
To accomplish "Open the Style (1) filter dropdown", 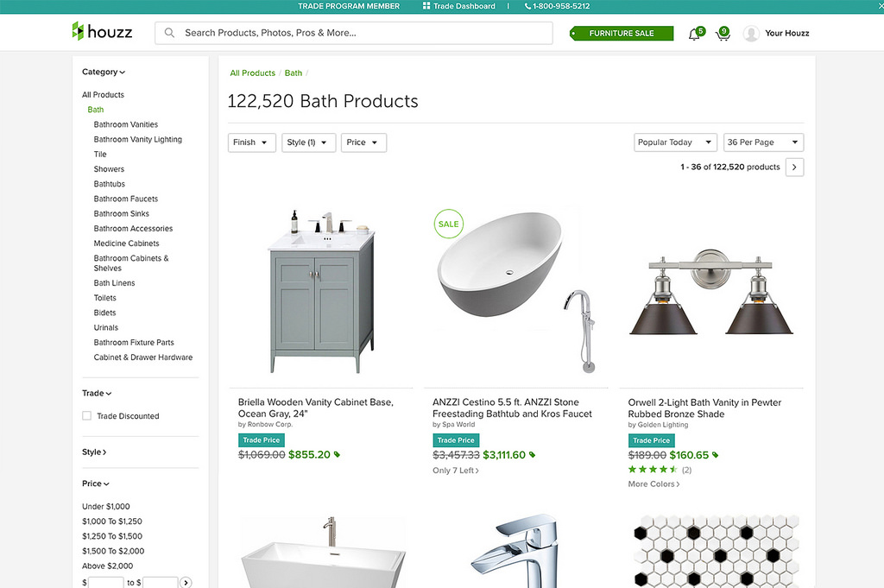I will [308, 142].
